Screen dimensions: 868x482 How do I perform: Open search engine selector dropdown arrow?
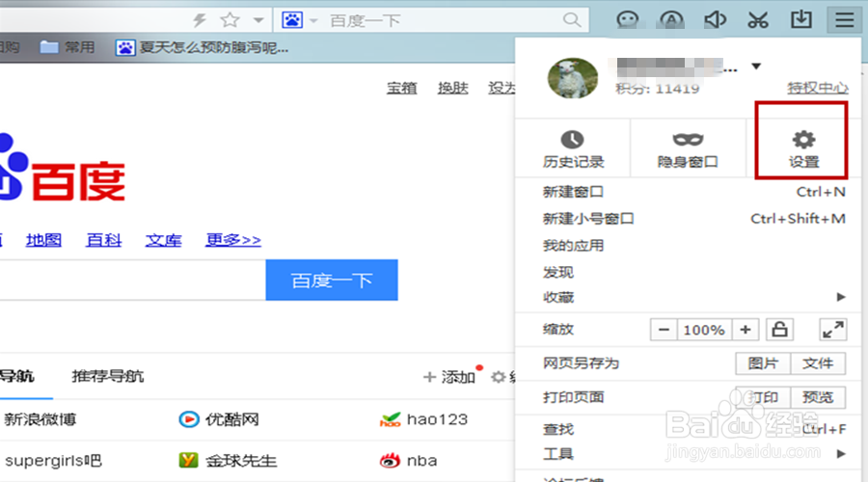[313, 21]
